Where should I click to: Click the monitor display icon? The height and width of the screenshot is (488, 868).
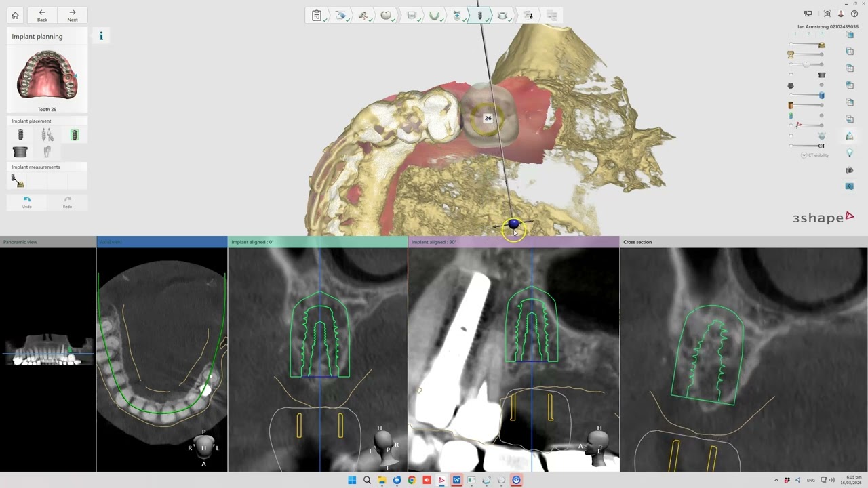tap(808, 14)
